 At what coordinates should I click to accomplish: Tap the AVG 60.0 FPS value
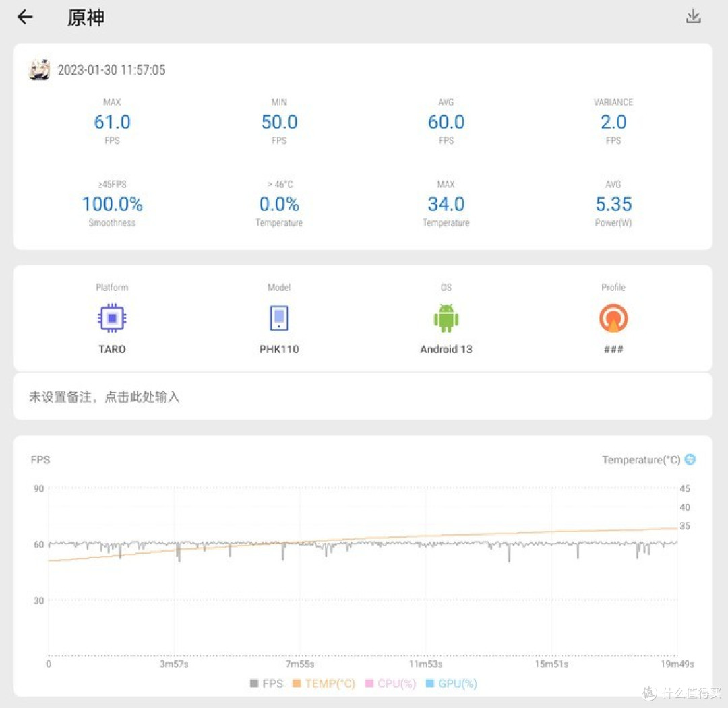(x=446, y=122)
